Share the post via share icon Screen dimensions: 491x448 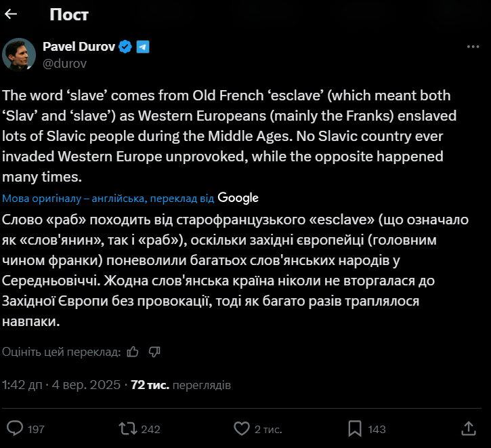pyautogui.click(x=469, y=428)
